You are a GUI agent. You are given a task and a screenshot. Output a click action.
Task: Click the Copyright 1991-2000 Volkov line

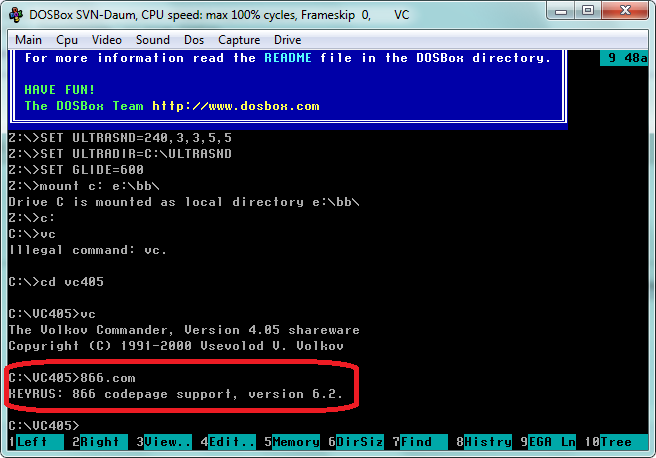176,345
